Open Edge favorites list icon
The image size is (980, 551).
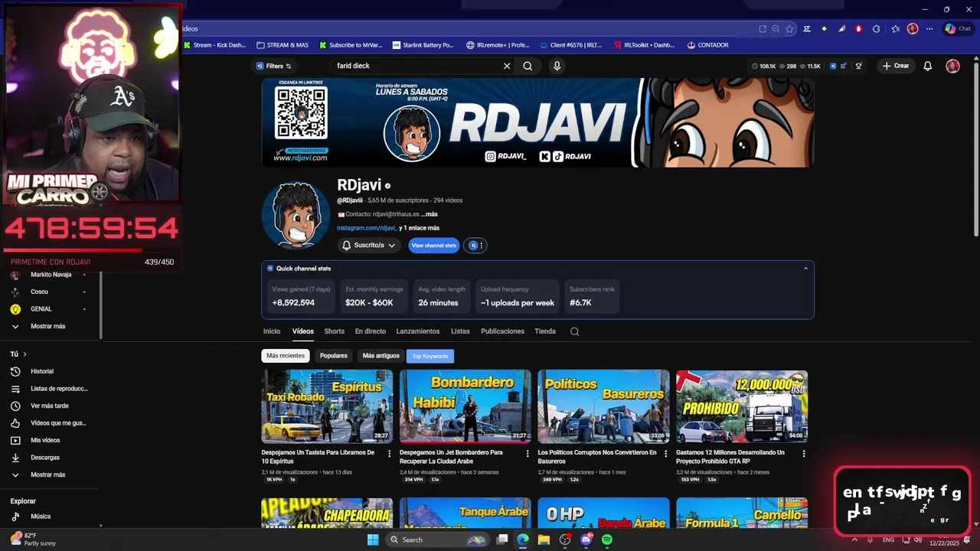click(x=895, y=29)
